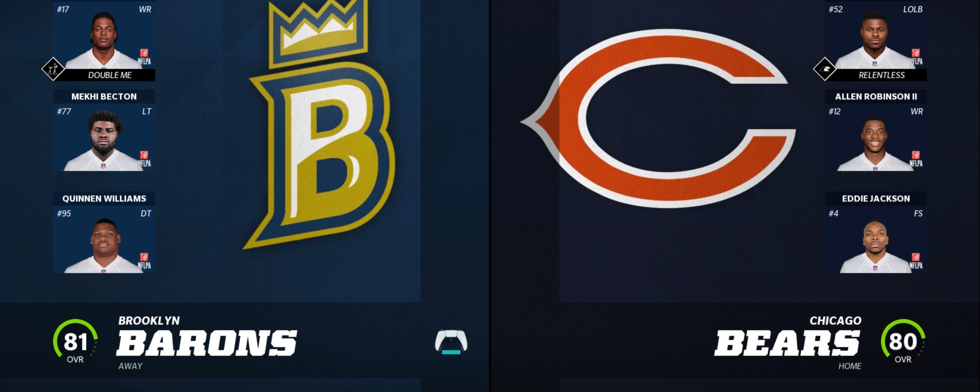Click the Relentless ability label
The width and height of the screenshot is (980, 392).
coord(881,75)
